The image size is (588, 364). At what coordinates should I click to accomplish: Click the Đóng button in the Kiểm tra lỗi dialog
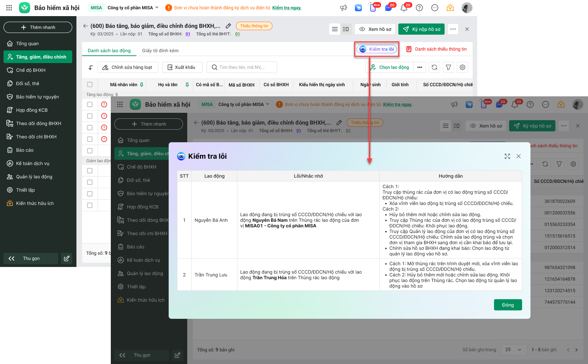coord(508,305)
